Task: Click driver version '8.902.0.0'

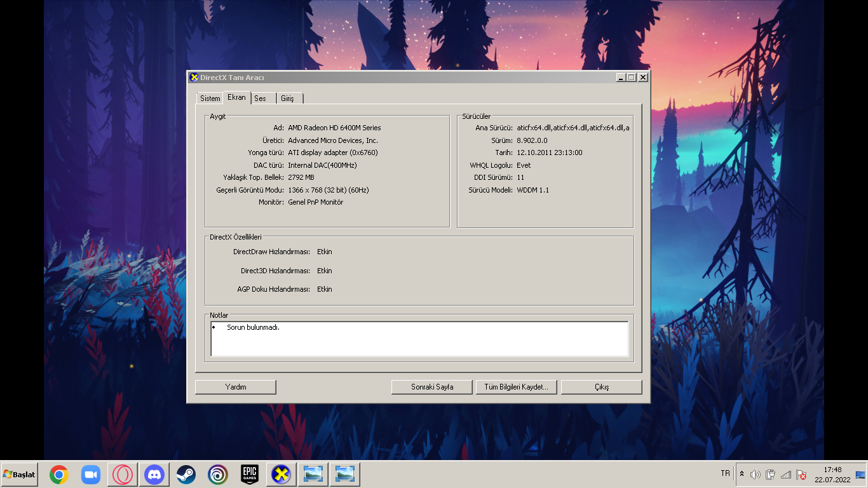Action: click(x=532, y=140)
